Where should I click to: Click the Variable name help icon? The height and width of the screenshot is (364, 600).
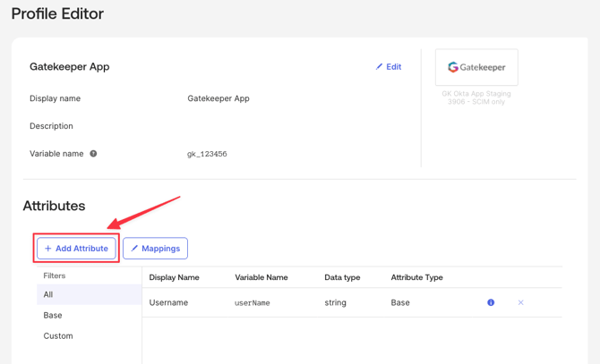pos(93,154)
